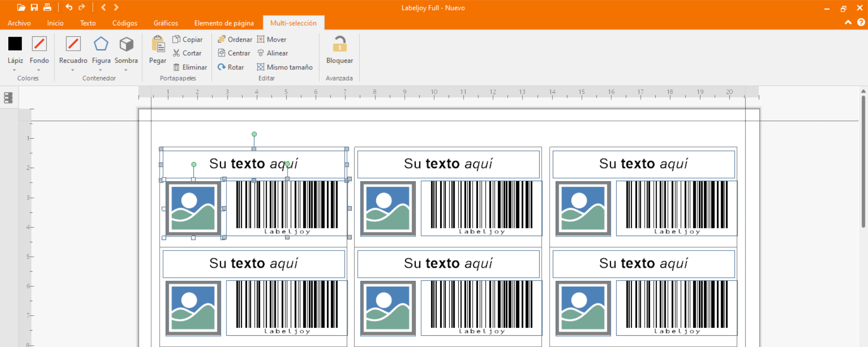Select bottom-right label's picture placeholder
868x347 pixels.
tap(583, 308)
